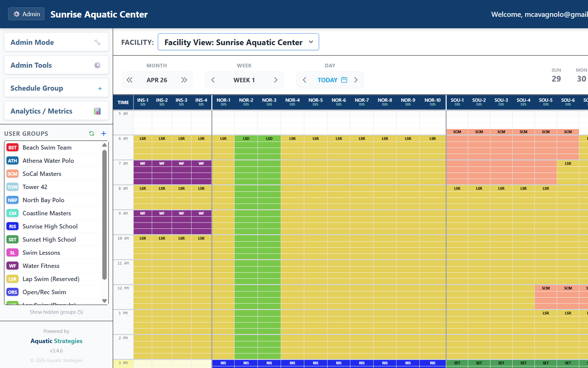Viewport: 588px width, 368px height.
Task: Toggle the Lap Swim (Reserved) group badge
Action: [12, 279]
